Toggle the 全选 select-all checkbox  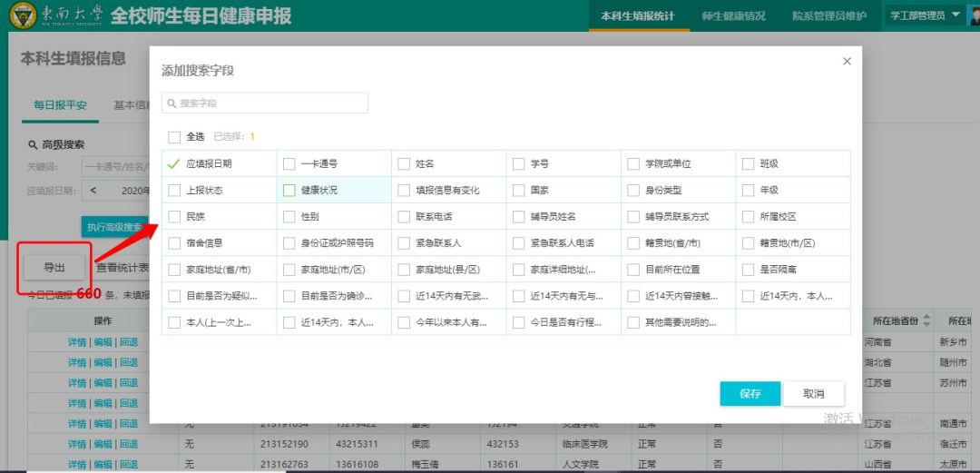point(174,137)
